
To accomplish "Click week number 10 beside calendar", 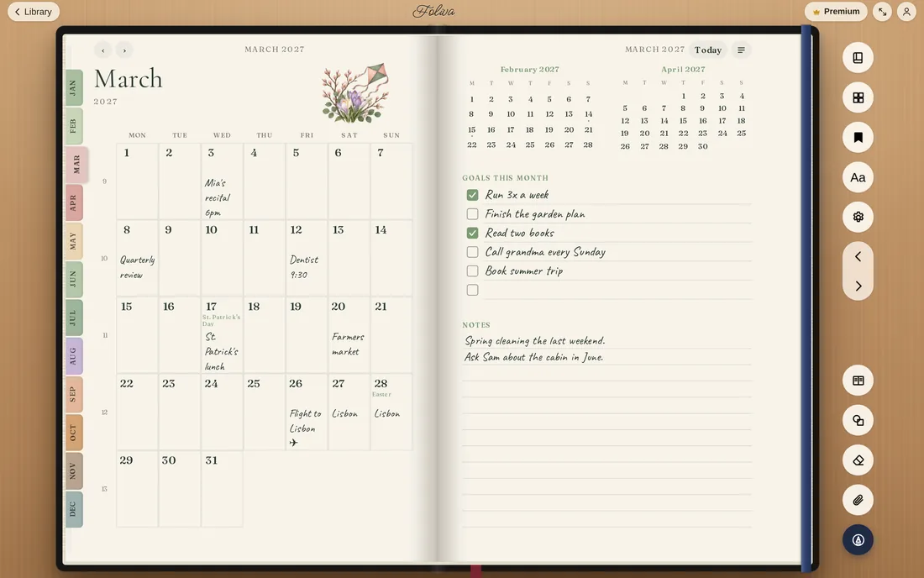I will [104, 259].
